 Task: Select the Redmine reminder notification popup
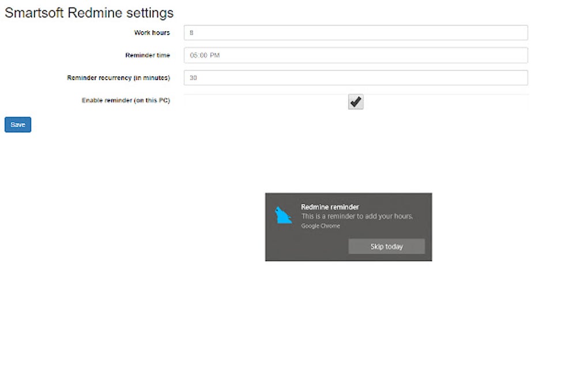click(x=348, y=227)
